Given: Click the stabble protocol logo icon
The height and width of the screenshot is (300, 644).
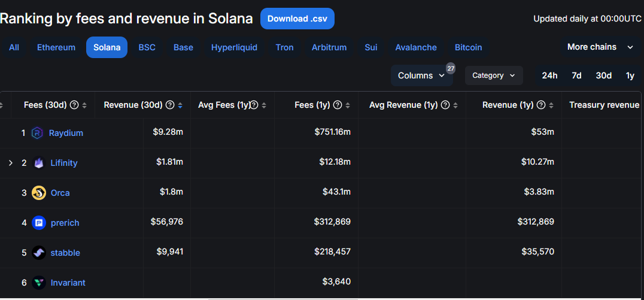Looking at the screenshot, I should tap(39, 253).
